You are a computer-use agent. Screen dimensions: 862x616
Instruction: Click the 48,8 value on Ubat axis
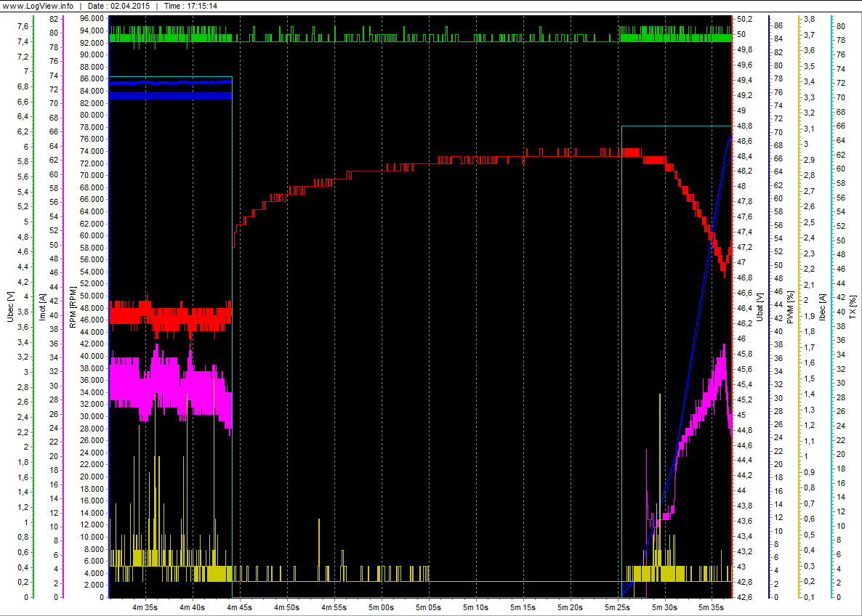745,126
